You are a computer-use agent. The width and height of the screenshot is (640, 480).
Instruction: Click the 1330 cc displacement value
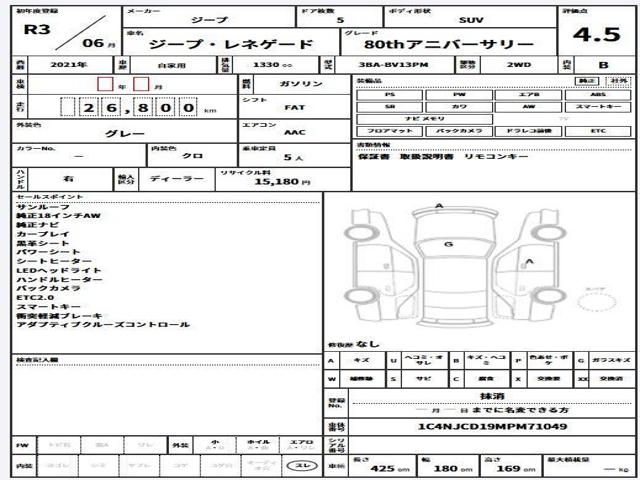click(272, 65)
